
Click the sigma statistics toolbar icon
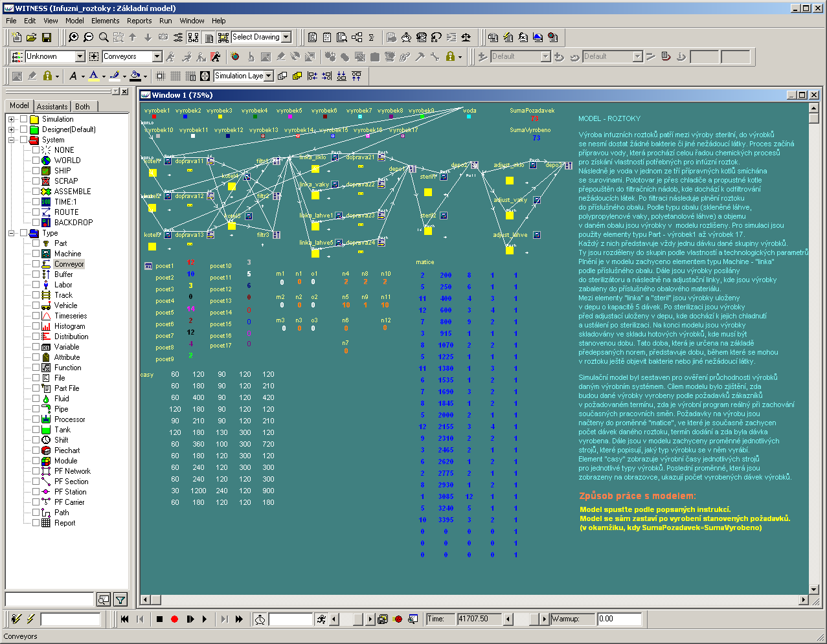[372, 38]
